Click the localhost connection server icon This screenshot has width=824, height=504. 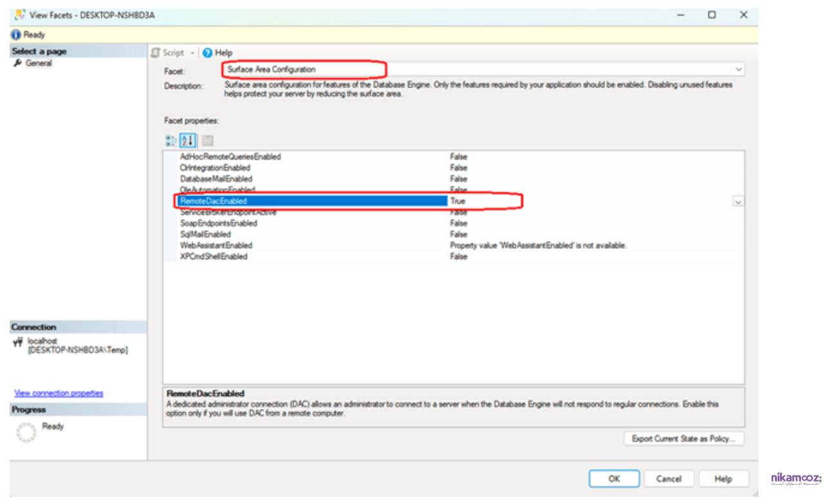[x=18, y=342]
